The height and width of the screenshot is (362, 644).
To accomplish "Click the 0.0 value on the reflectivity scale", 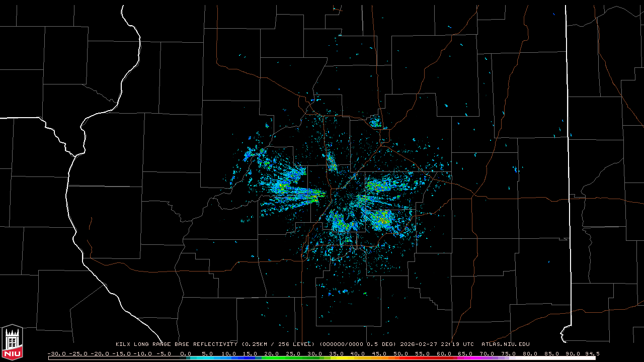I will coord(186,353).
